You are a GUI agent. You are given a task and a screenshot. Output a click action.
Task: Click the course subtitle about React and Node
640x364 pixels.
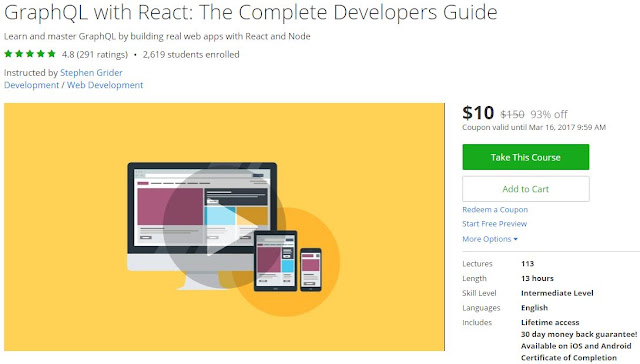click(x=157, y=36)
